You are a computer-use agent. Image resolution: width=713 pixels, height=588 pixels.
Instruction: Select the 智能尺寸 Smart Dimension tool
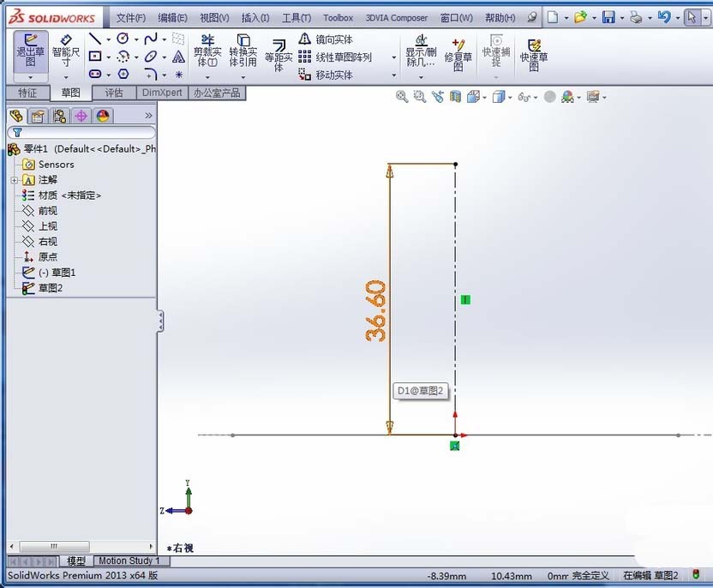tap(66, 50)
